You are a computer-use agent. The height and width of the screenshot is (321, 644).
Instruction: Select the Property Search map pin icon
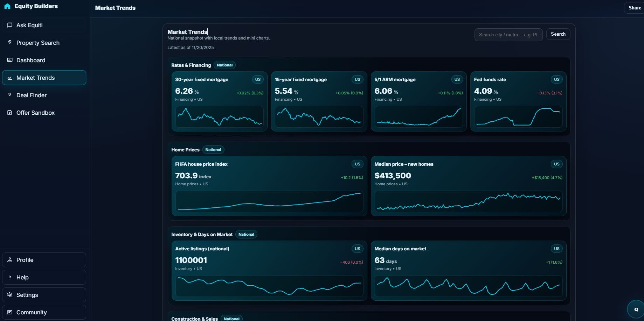(9, 42)
